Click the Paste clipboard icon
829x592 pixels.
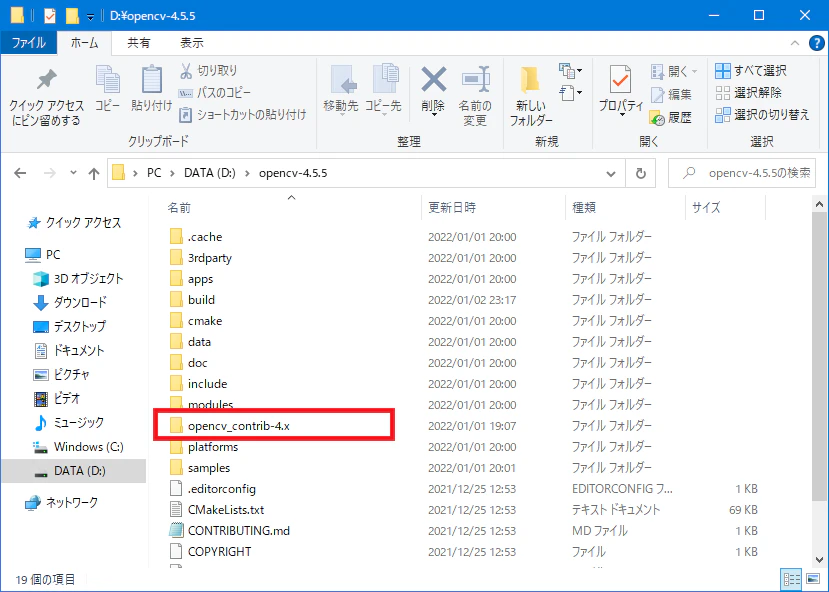tap(151, 88)
